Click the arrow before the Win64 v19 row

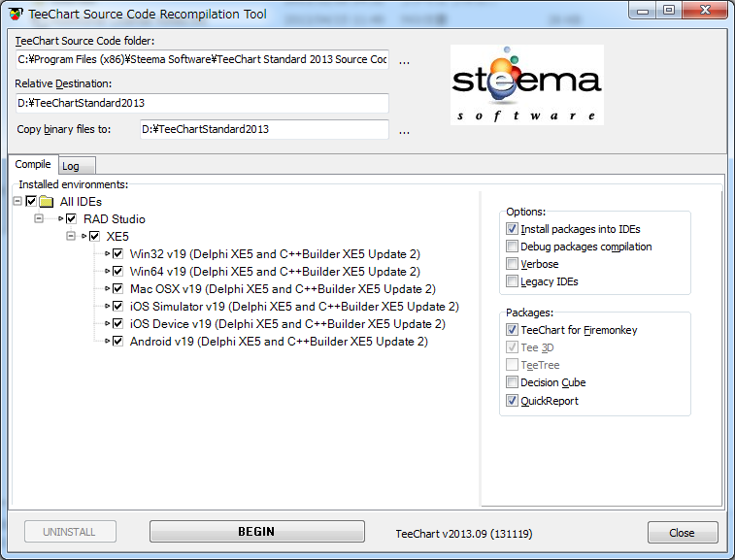tap(108, 272)
